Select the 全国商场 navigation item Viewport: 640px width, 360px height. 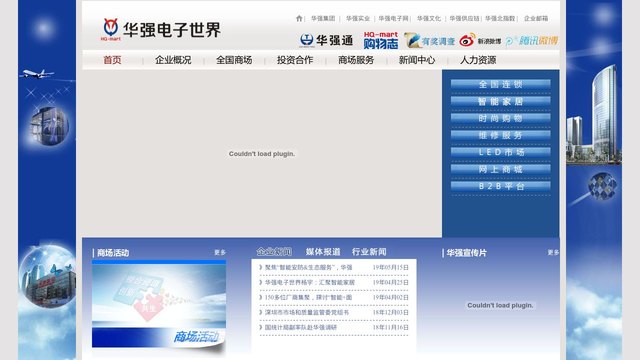coord(234,60)
